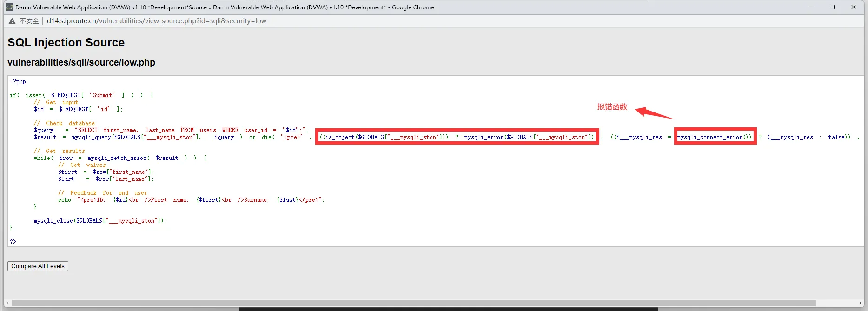The height and width of the screenshot is (311, 868).
Task: Click the 不安全 security label
Action: click(29, 21)
